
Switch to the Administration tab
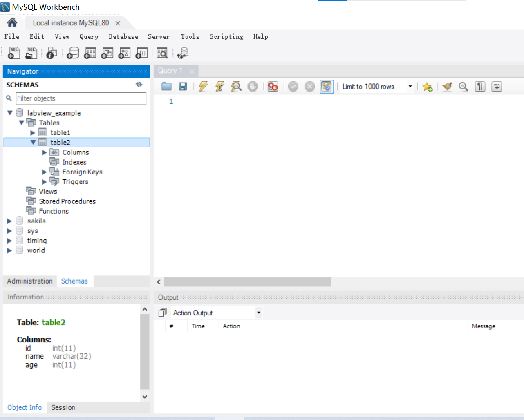point(29,281)
